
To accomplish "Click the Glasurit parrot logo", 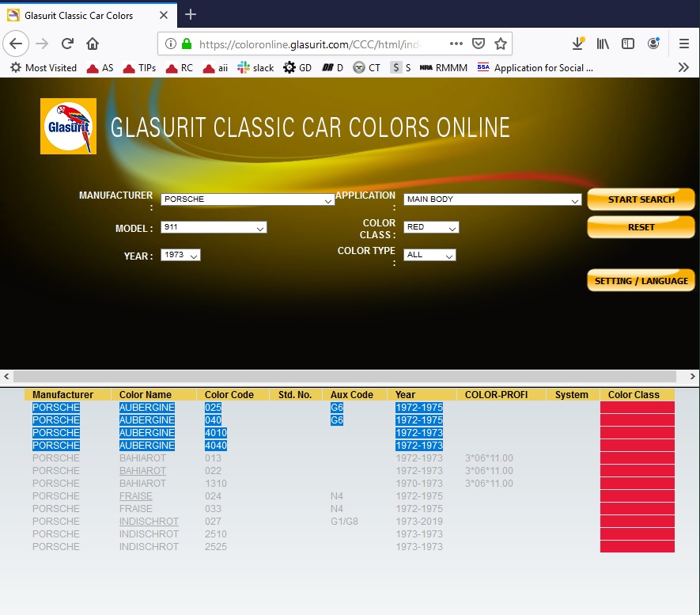I will [68, 127].
